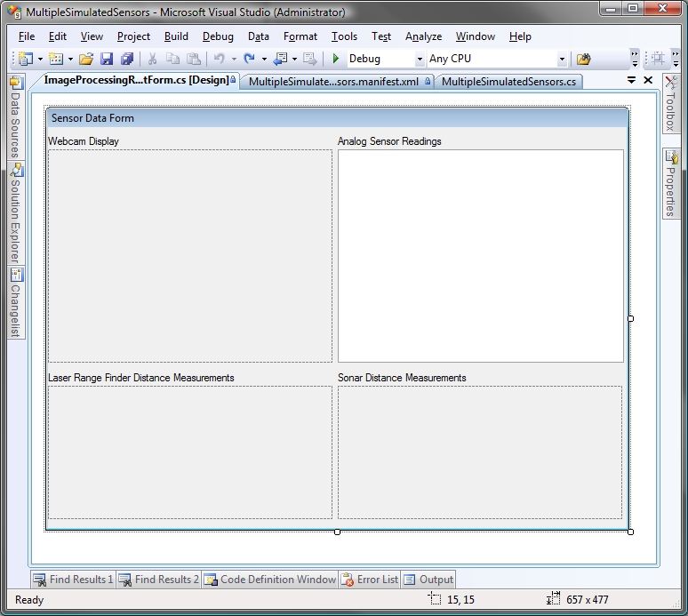
Task: Click the layout toolbar align-to-grid icon
Action: 657,59
